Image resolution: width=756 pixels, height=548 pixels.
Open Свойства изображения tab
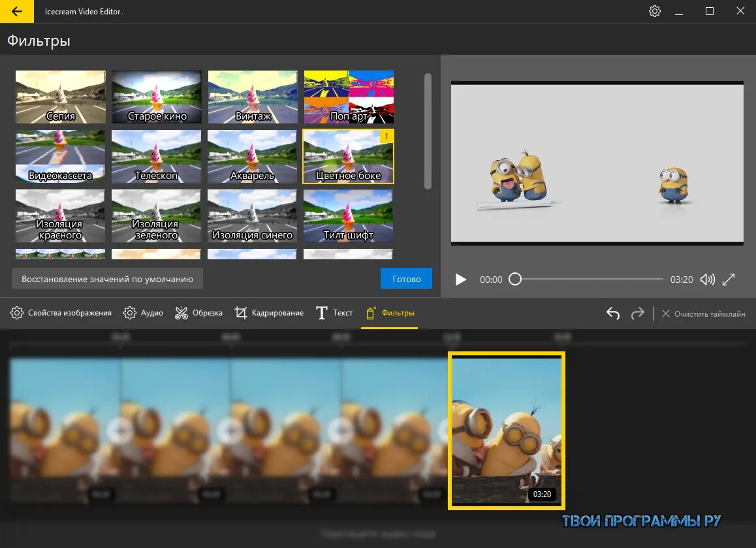pos(61,313)
